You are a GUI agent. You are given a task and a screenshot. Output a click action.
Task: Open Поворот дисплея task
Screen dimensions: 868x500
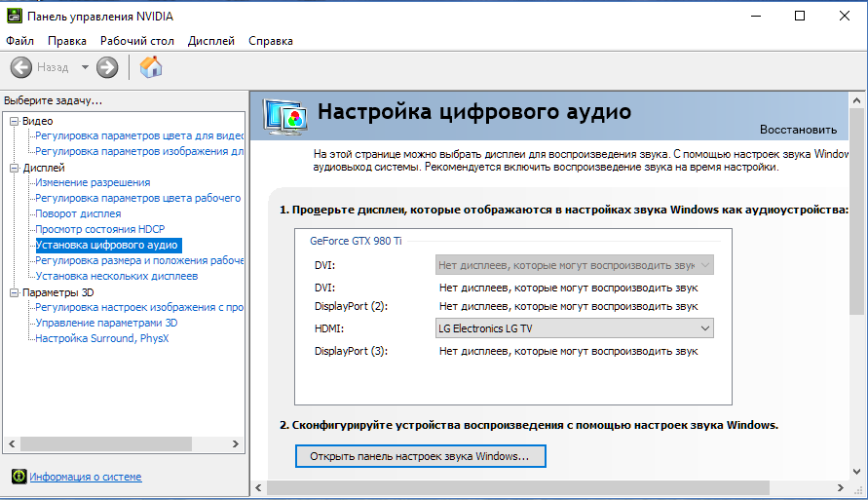[78, 213]
